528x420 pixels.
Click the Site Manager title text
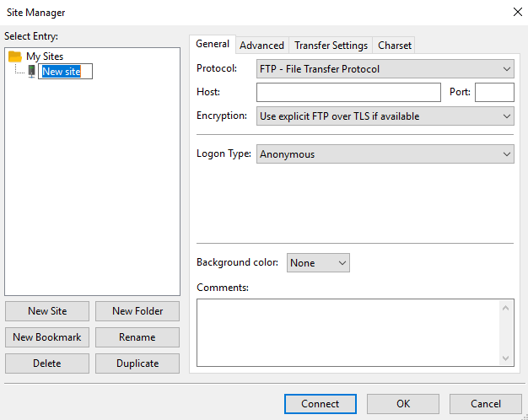point(35,13)
